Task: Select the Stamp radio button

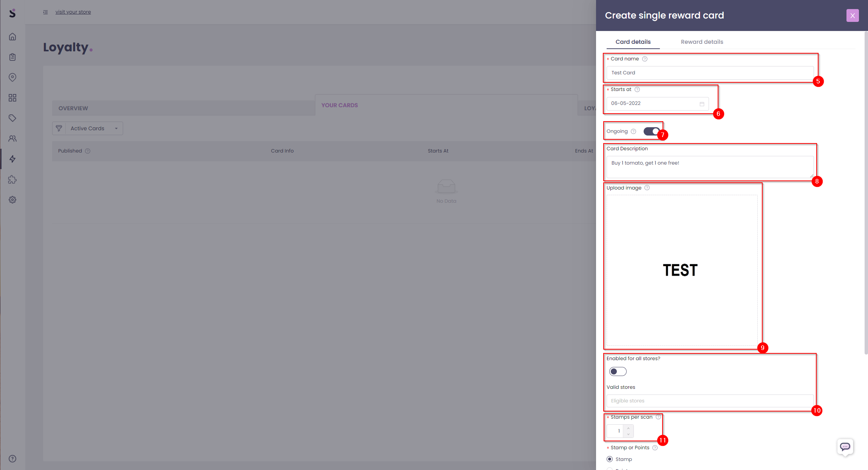Action: coord(610,459)
